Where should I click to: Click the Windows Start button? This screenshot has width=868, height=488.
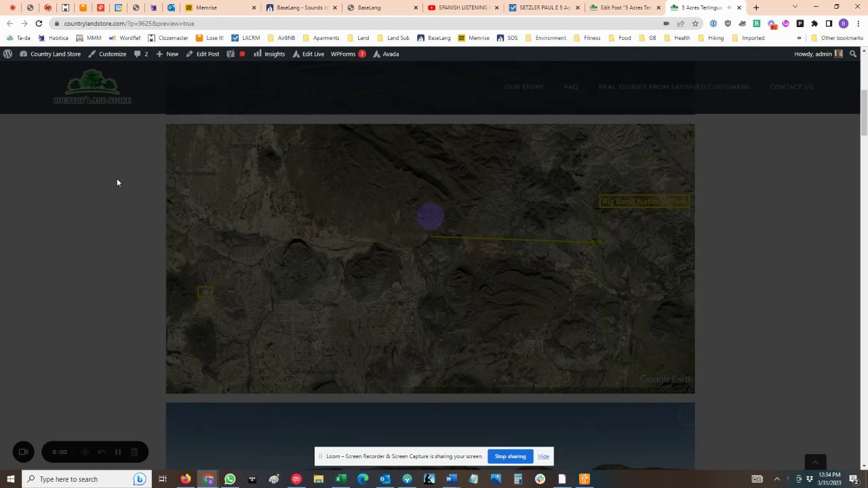click(10, 479)
